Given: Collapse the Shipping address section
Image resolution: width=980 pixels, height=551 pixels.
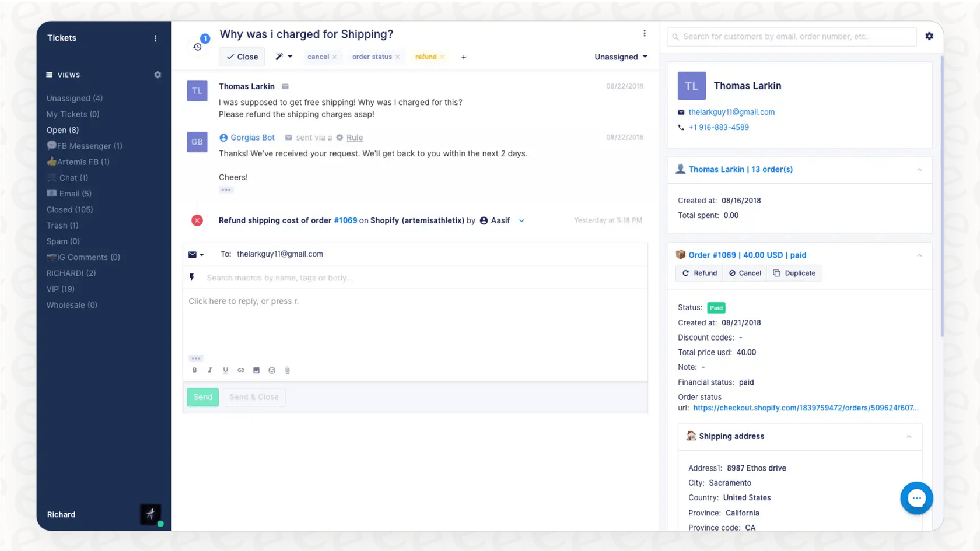Looking at the screenshot, I should pyautogui.click(x=908, y=436).
